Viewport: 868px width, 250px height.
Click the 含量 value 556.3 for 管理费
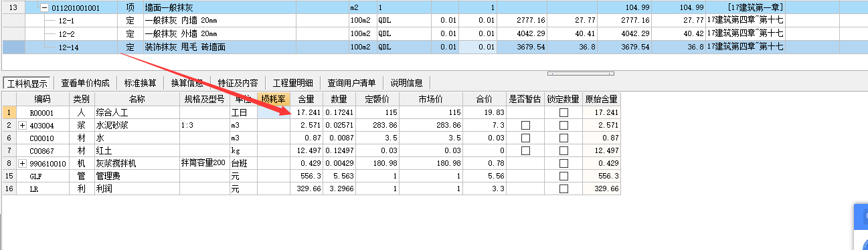pos(307,176)
